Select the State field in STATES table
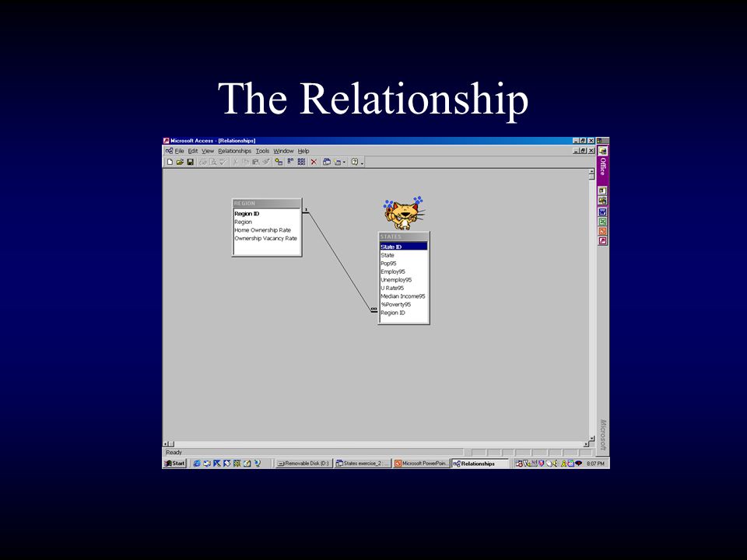The image size is (747, 560). pos(404,255)
